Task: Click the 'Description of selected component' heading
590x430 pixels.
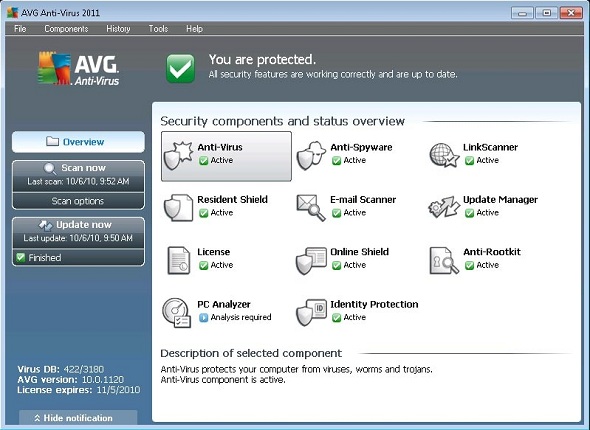Action: 251,353
